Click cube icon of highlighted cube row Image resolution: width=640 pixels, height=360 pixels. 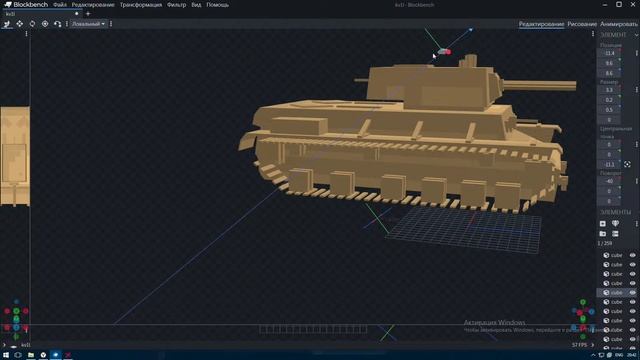coord(606,293)
